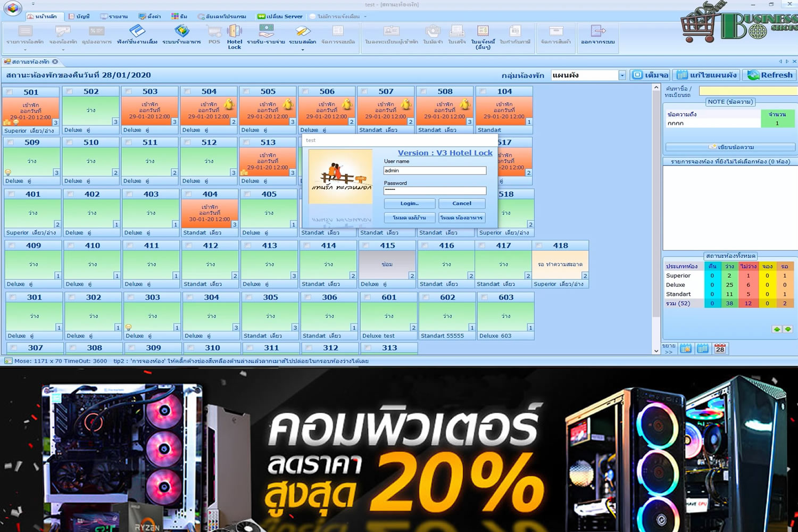This screenshot has width=798, height=532.
Task: Open ฟังก์ชั่นงานเลี้ยง banquet function icon
Action: pyautogui.click(x=137, y=35)
